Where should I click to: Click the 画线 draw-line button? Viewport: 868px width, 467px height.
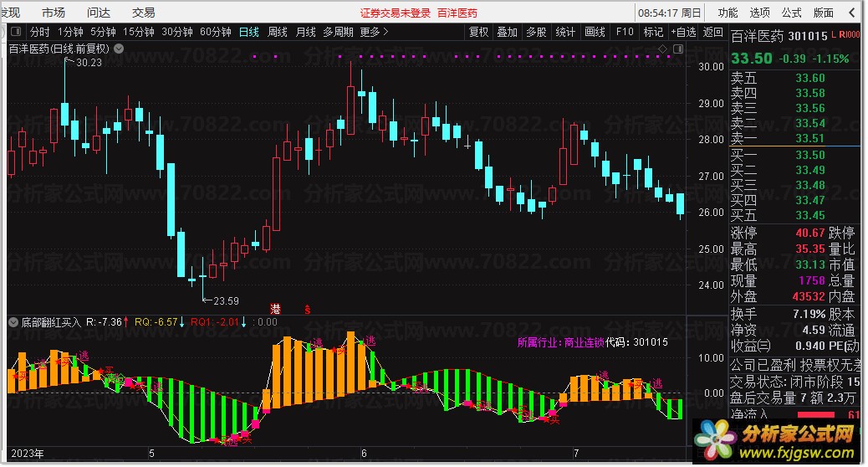(595, 32)
